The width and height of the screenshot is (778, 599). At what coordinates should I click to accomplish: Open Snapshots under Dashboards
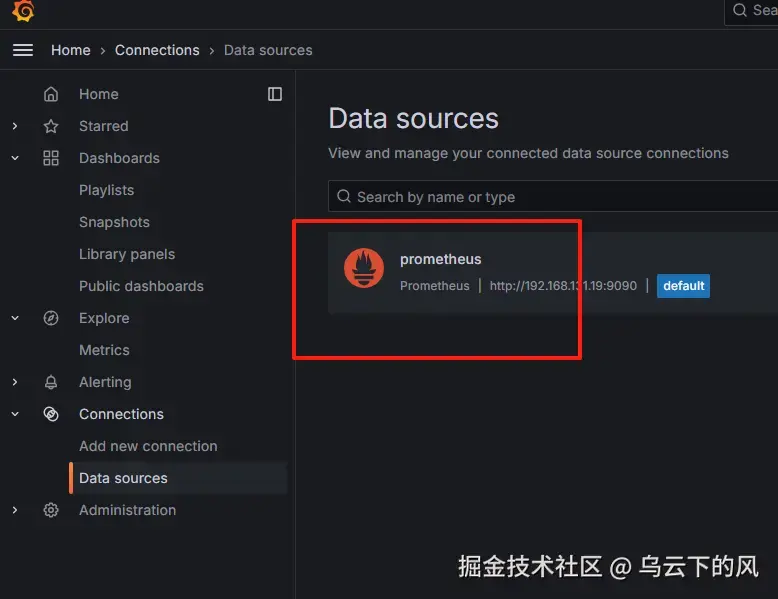click(115, 222)
